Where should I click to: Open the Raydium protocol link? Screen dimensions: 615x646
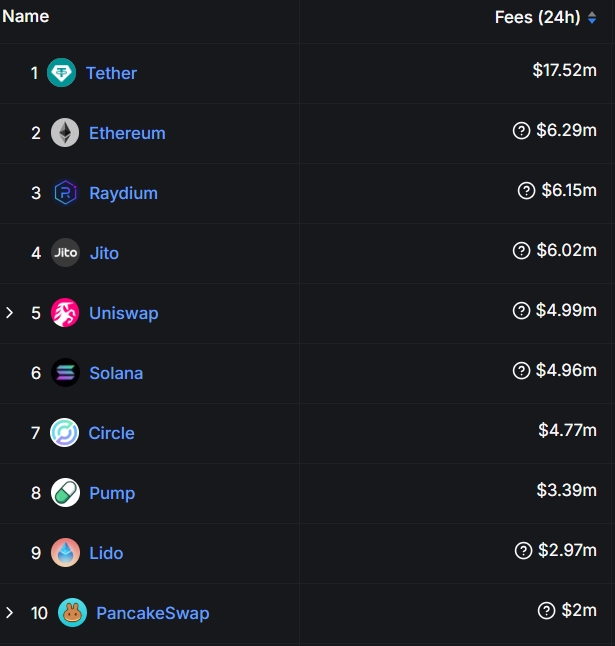[124, 193]
